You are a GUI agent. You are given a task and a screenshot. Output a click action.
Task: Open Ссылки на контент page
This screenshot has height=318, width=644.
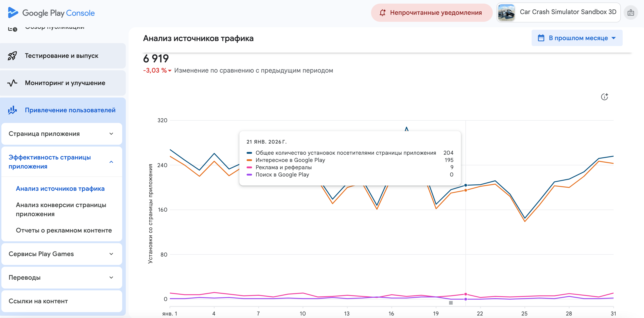38,301
